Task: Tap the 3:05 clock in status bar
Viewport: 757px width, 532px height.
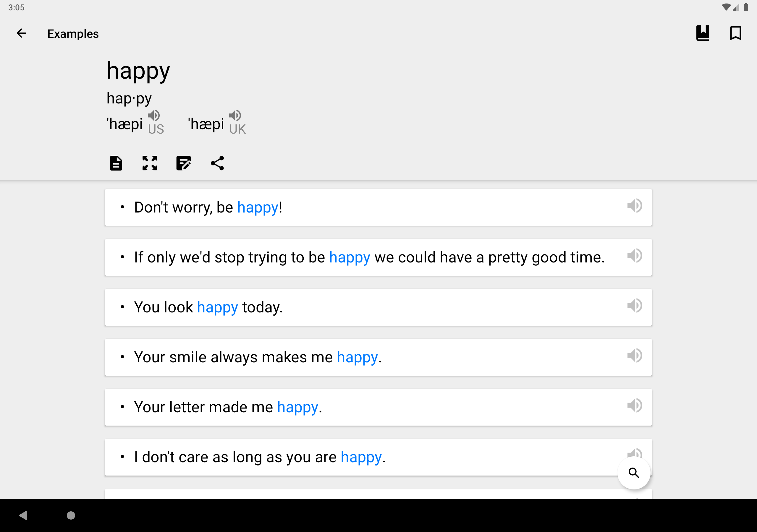Action: click(16, 8)
